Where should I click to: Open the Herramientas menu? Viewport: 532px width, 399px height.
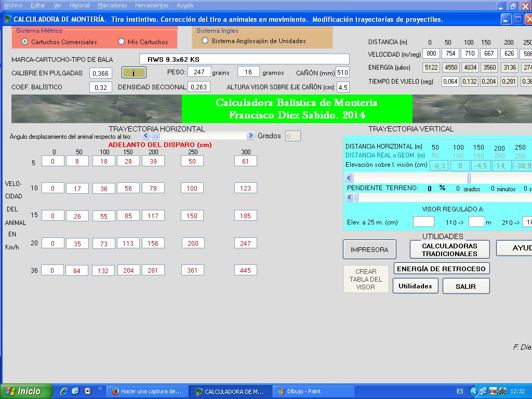point(152,5)
